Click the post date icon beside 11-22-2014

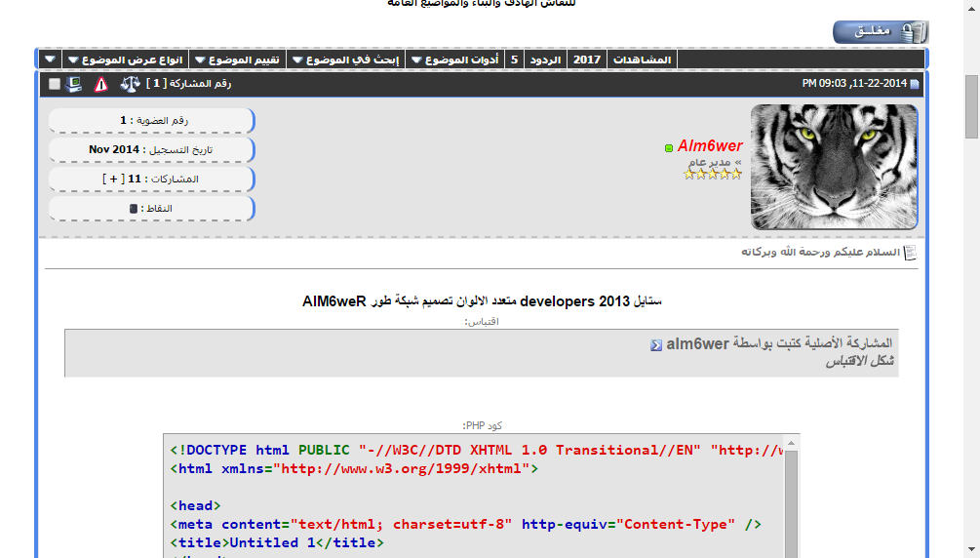[915, 84]
